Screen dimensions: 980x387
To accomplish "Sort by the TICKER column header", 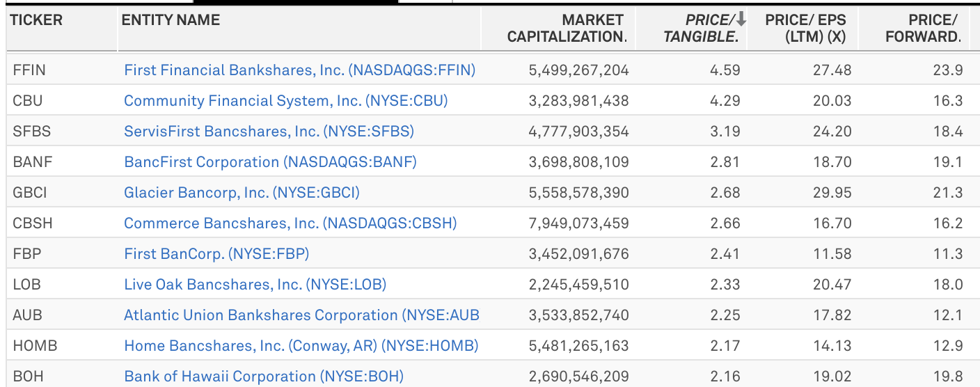I will [38, 20].
